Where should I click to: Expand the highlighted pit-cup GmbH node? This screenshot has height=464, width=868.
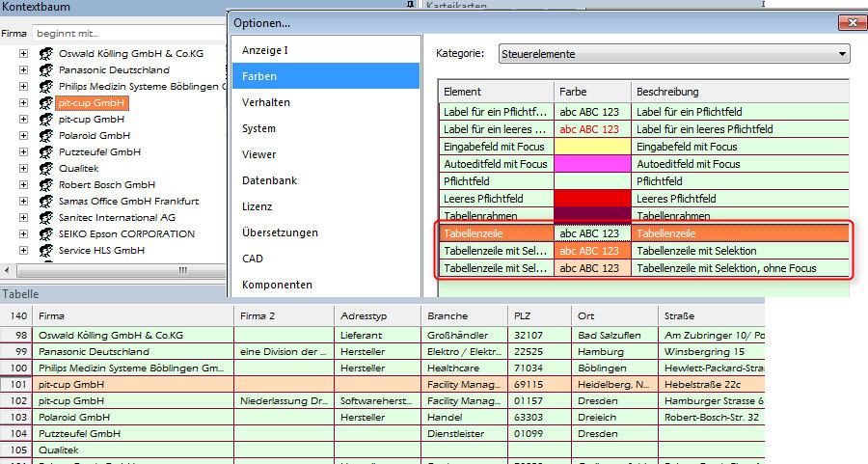[x=23, y=103]
